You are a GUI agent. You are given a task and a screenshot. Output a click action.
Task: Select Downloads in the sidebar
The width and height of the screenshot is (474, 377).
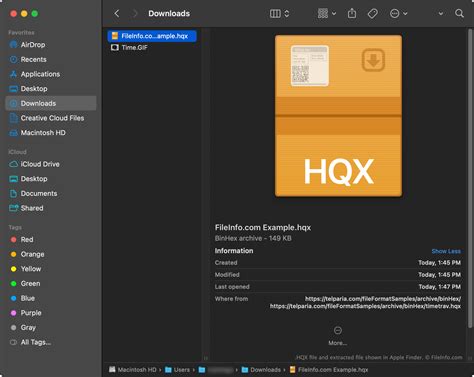(x=51, y=103)
